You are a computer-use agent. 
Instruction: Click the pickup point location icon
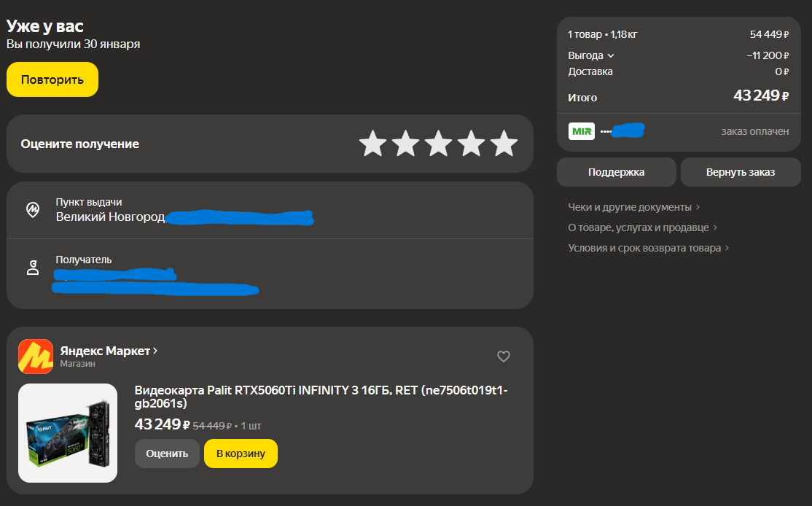[33, 210]
